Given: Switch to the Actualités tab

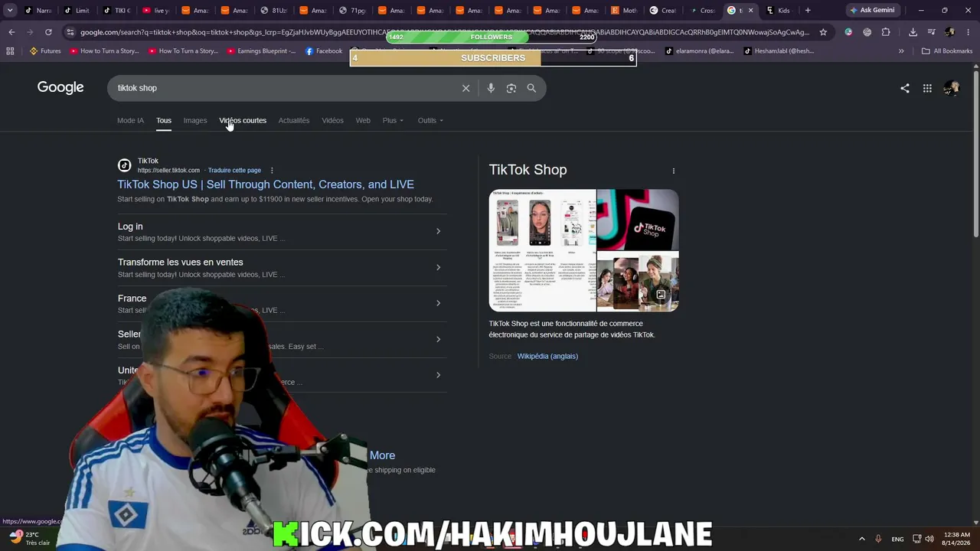Looking at the screenshot, I should (x=294, y=120).
